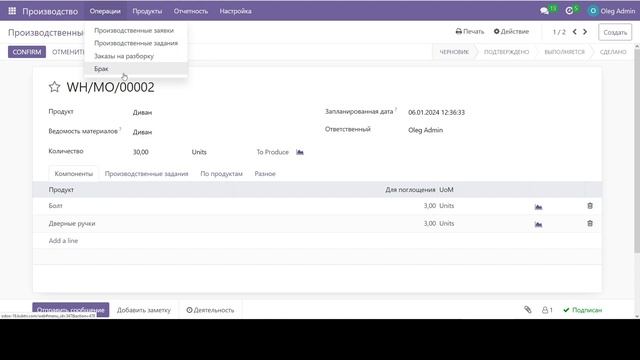Open the Отчетность menu
The width and height of the screenshot is (640, 360).
pos(191,11)
